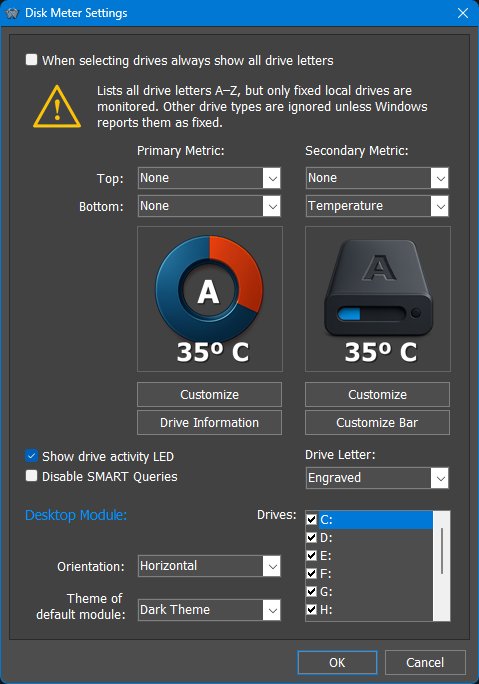Click the Customize Bar button
Image resolution: width=479 pixels, height=684 pixels.
pos(377,422)
